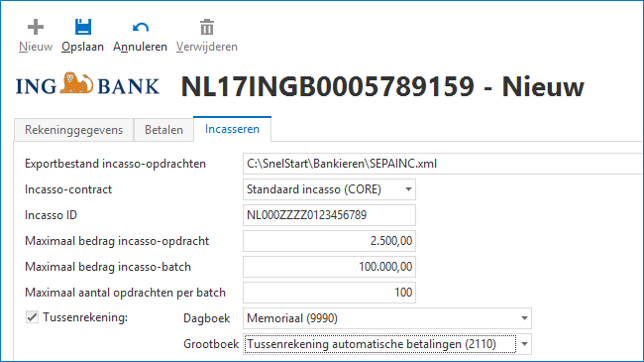The height and width of the screenshot is (362, 644).
Task: Click the Nieuw label in the toolbar
Action: [x=36, y=47]
